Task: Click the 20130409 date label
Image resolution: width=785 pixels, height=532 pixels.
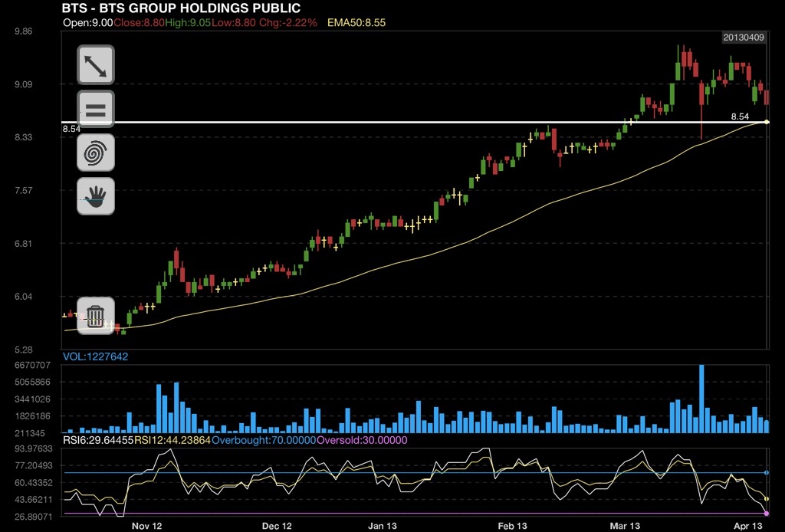Action: click(744, 38)
